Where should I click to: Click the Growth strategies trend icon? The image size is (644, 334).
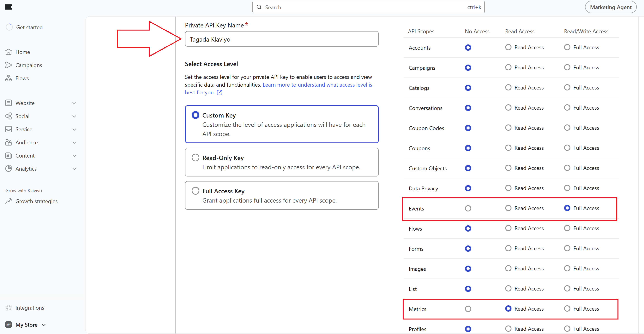click(x=9, y=201)
